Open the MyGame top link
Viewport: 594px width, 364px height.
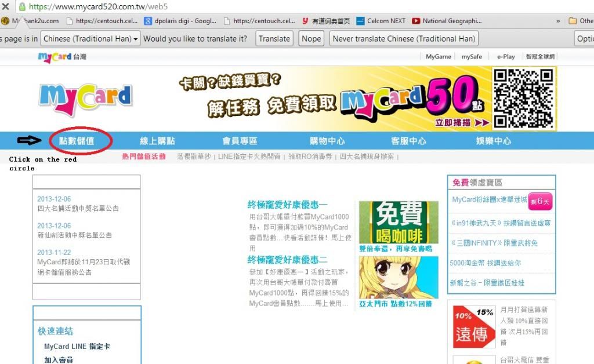tap(438, 57)
